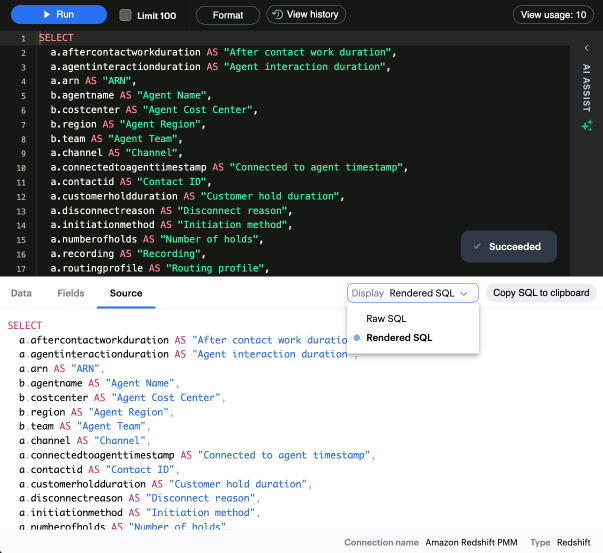This screenshot has width=603, height=553.
Task: Toggle the Limit 100 checkbox
Action: click(x=125, y=15)
